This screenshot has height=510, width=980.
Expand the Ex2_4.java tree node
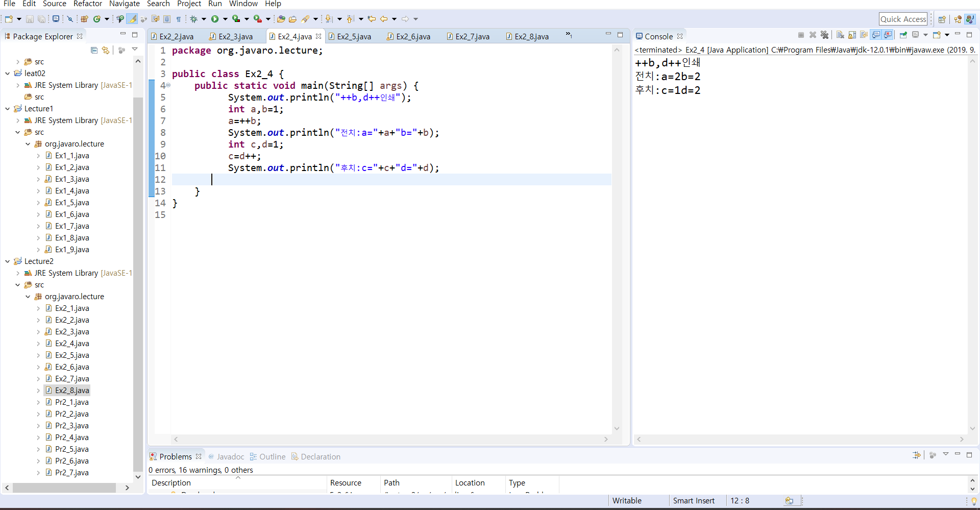[x=38, y=344]
